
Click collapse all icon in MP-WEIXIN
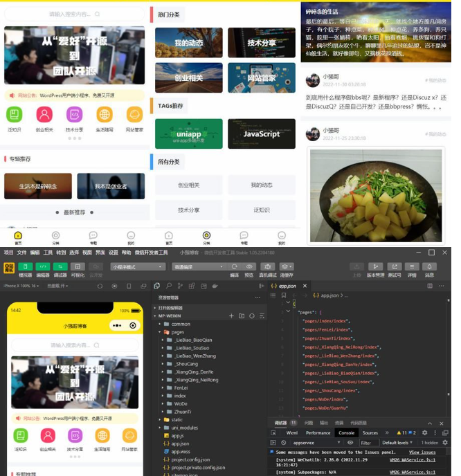pyautogui.click(x=262, y=316)
